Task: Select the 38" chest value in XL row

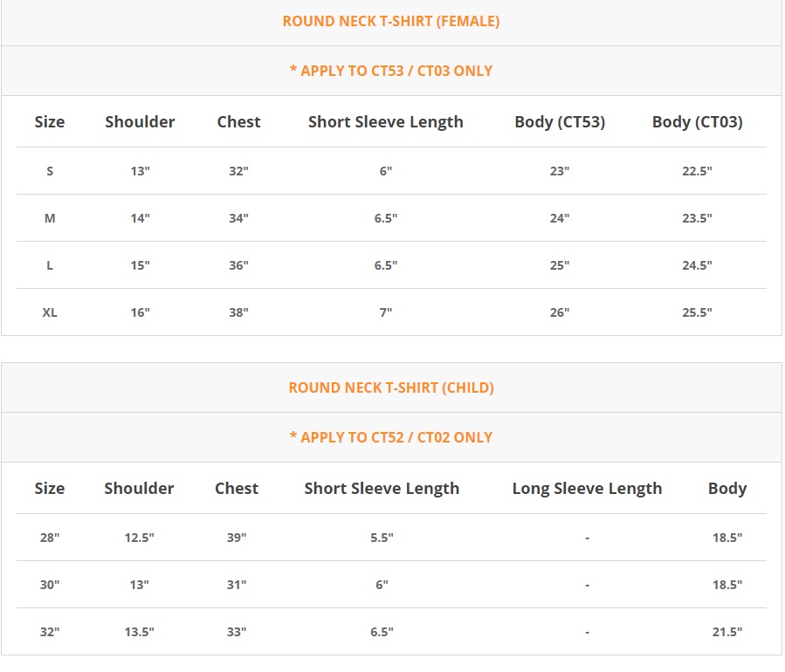Action: click(x=238, y=312)
